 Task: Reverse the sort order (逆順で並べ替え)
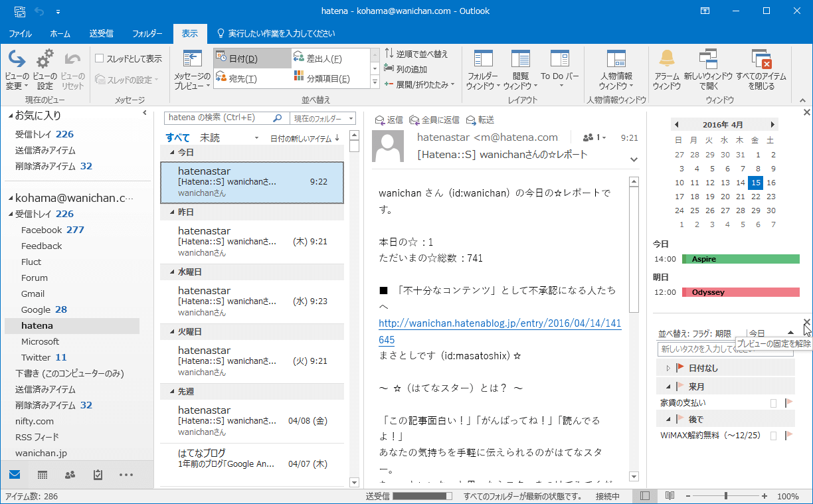click(416, 54)
